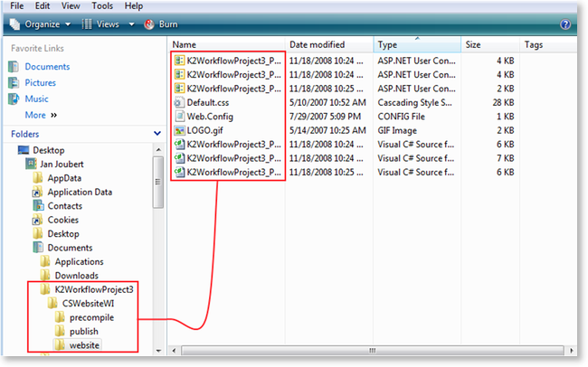Select the Web.Config file name
The image size is (588, 367).
[210, 117]
